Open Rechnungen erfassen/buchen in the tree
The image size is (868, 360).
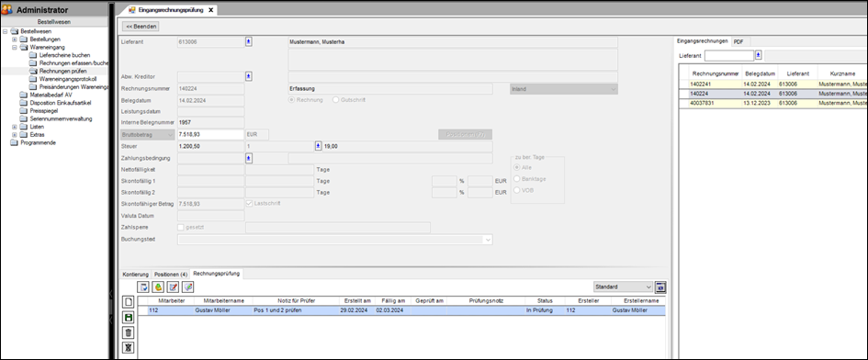(74, 63)
